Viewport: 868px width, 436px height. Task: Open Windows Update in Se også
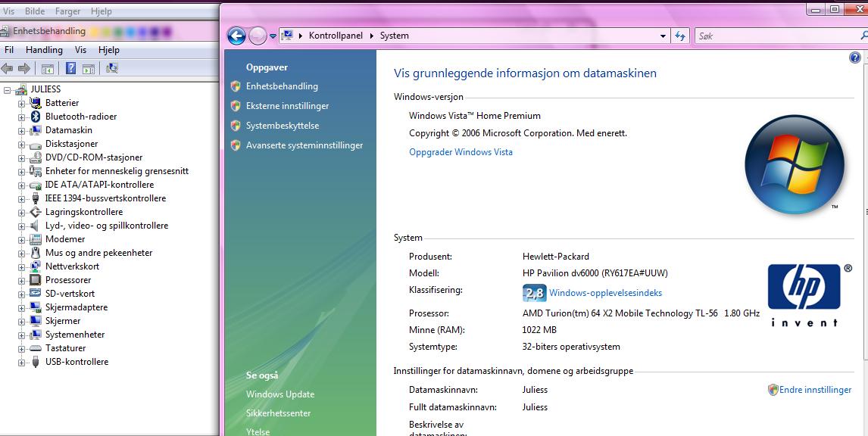click(280, 394)
